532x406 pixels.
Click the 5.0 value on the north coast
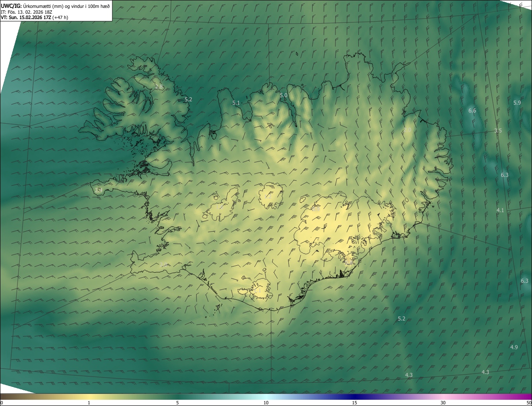point(283,95)
